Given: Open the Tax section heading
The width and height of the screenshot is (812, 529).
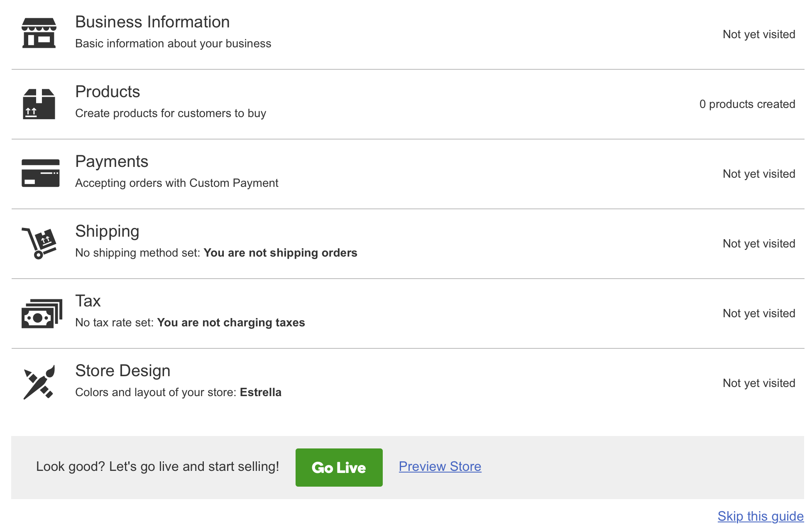Looking at the screenshot, I should [88, 301].
